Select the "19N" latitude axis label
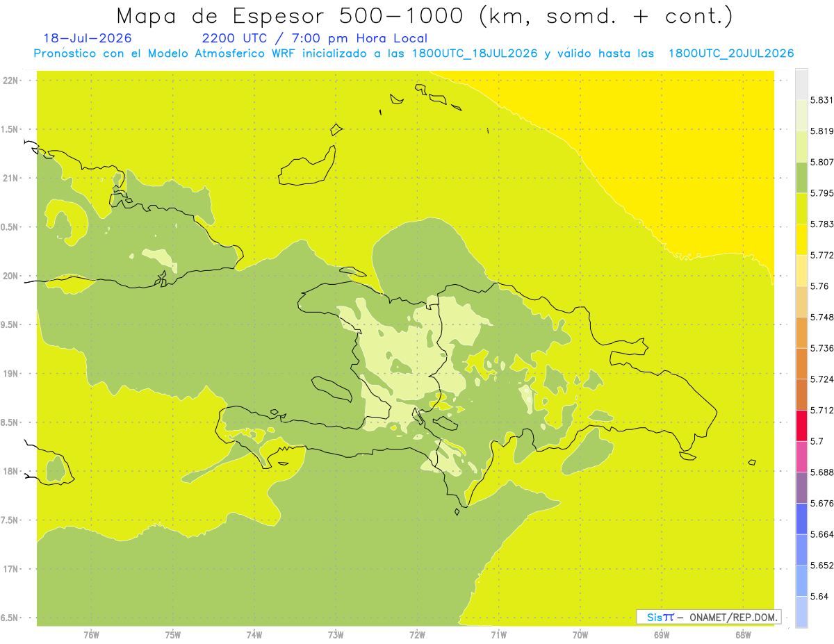The image size is (834, 644). click(x=10, y=374)
